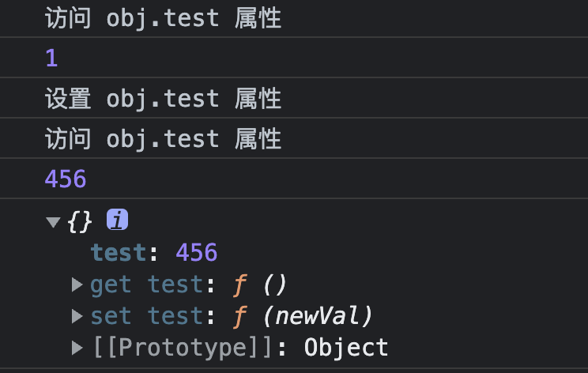Click the set test property name
This screenshot has height=373, width=588.
147,316
